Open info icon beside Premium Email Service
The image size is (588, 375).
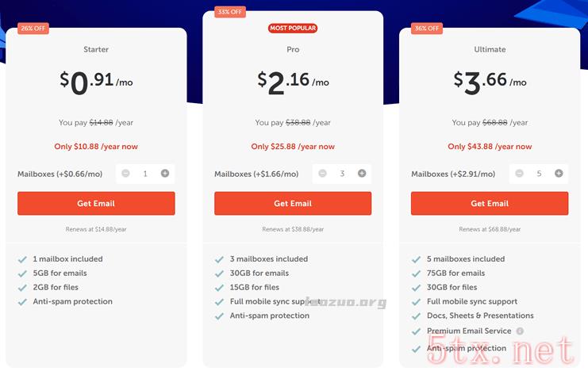[520, 331]
